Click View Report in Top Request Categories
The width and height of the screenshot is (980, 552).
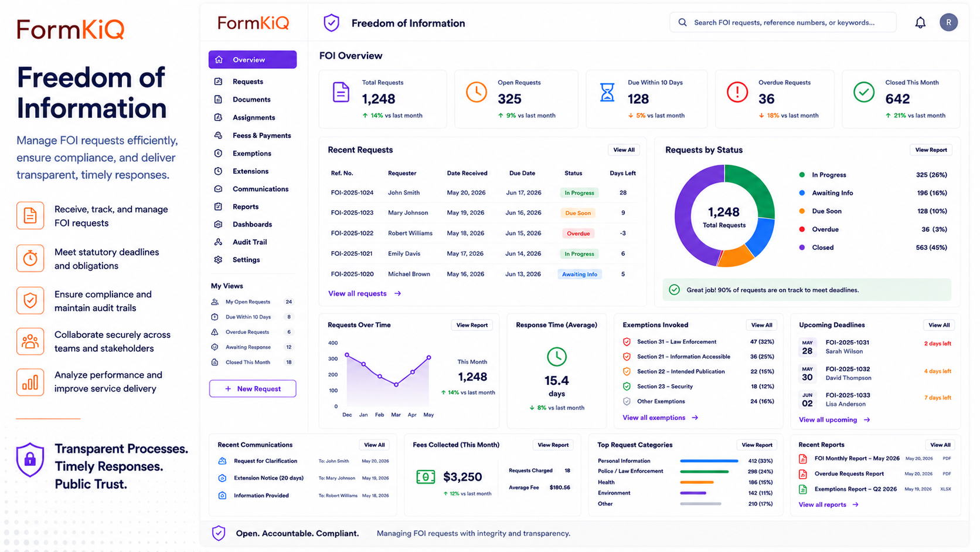(757, 445)
